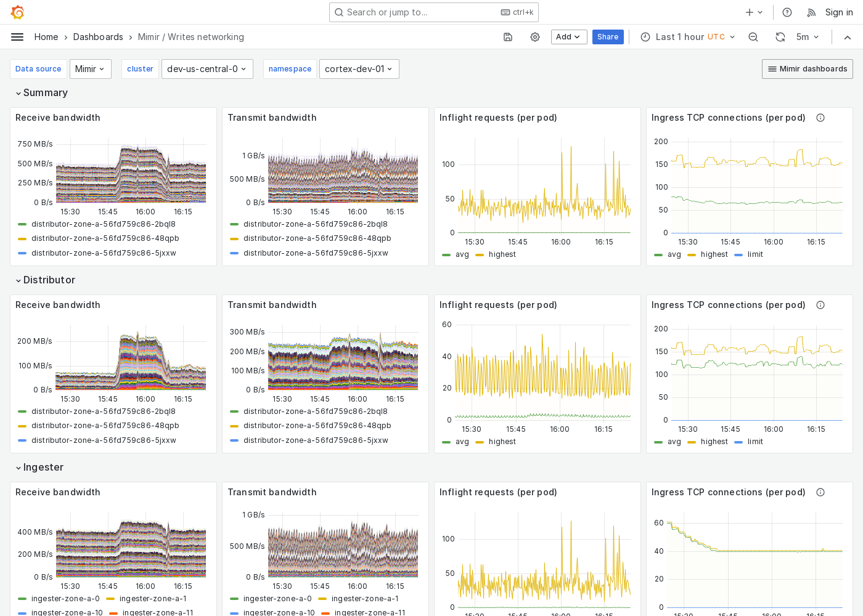The image size is (863, 616).
Task: Click the Grafana logo icon
Action: coord(17,12)
